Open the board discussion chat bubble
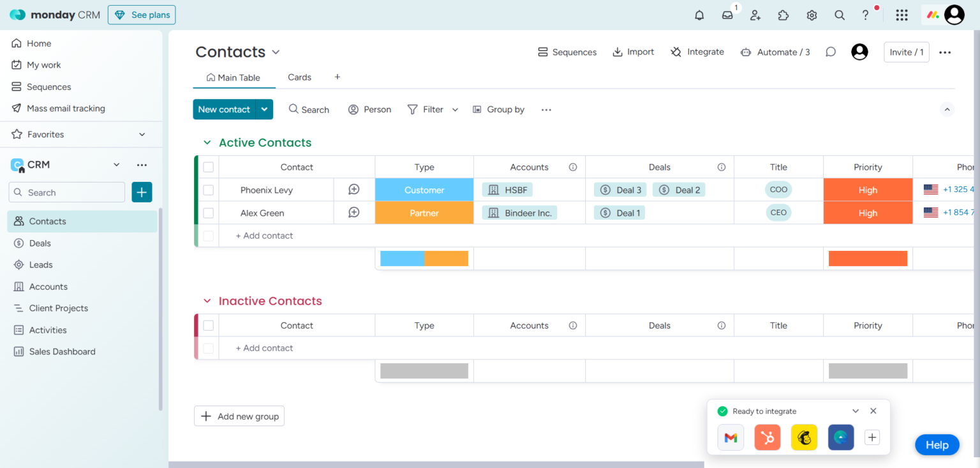980x468 pixels. (830, 52)
